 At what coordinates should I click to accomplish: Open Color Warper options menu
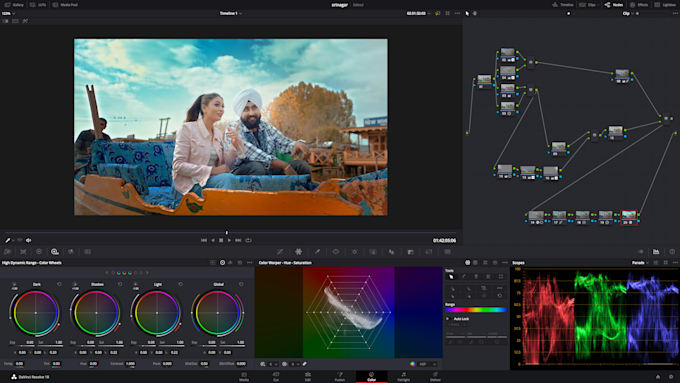tap(504, 262)
